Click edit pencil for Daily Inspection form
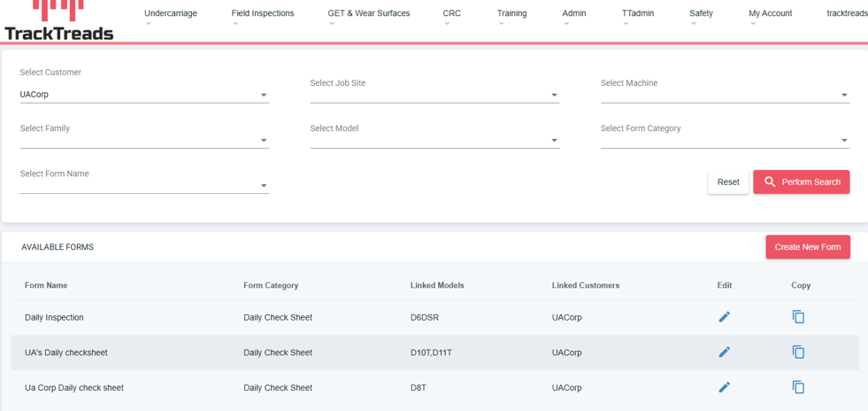 (724, 317)
